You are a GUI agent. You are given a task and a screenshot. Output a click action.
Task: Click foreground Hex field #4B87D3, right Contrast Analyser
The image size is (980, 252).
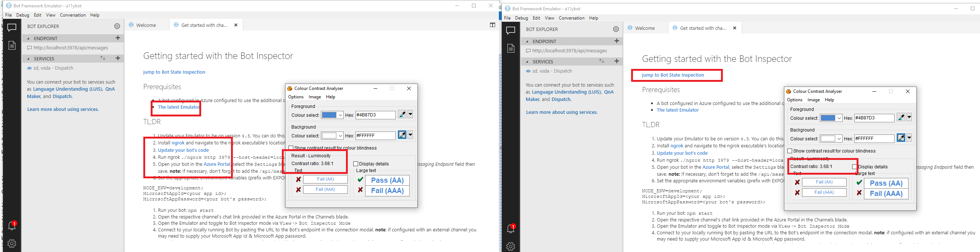(x=874, y=118)
